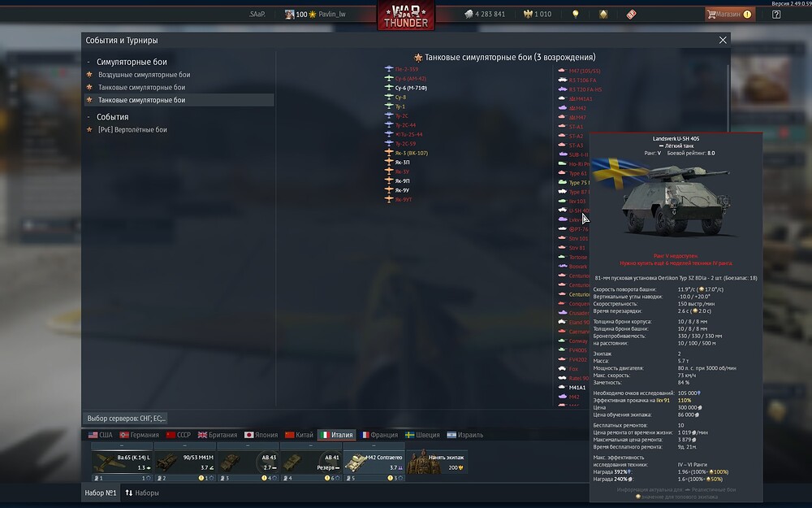Viewport: 812px width, 508px height.
Task: Collapse the События section
Action: [x=89, y=117]
